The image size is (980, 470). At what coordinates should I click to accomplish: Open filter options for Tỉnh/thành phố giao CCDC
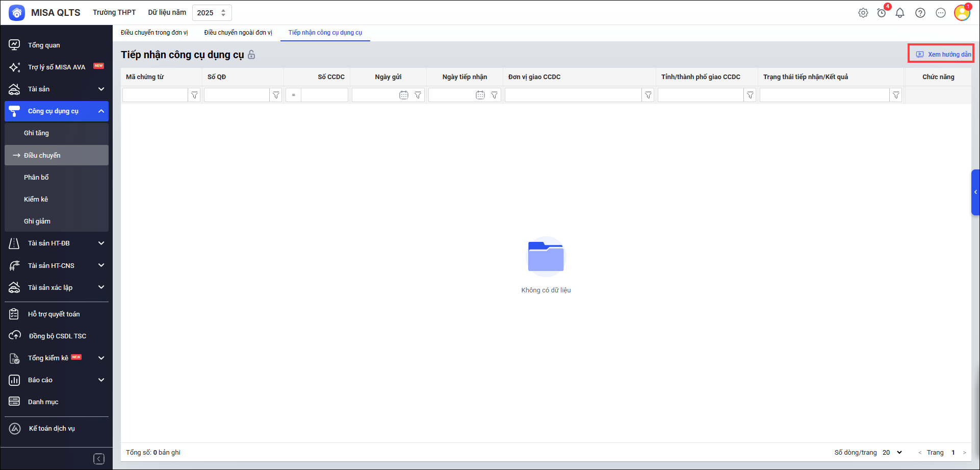coord(750,95)
